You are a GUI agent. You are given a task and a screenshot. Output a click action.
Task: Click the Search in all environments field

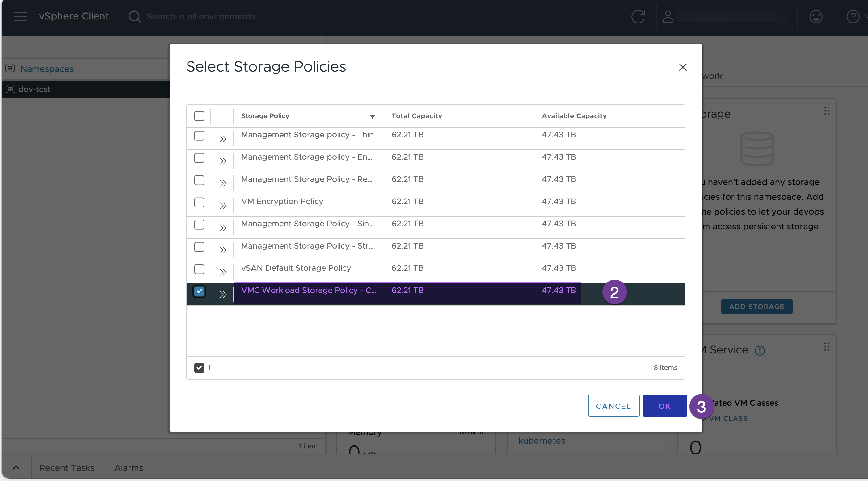201,16
